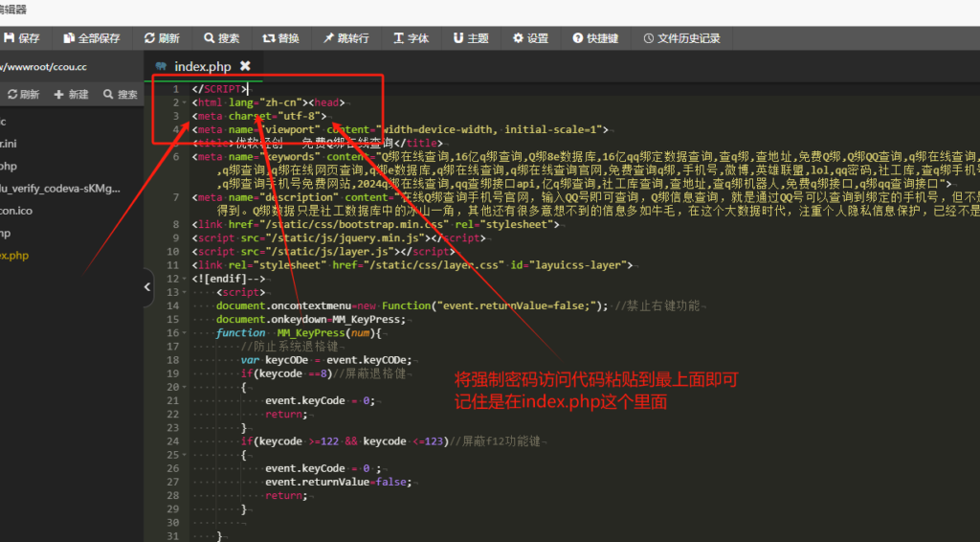Click Save All (全部保存) in the toolbar
Viewport: 980px width, 542px height.
pyautogui.click(x=69, y=38)
